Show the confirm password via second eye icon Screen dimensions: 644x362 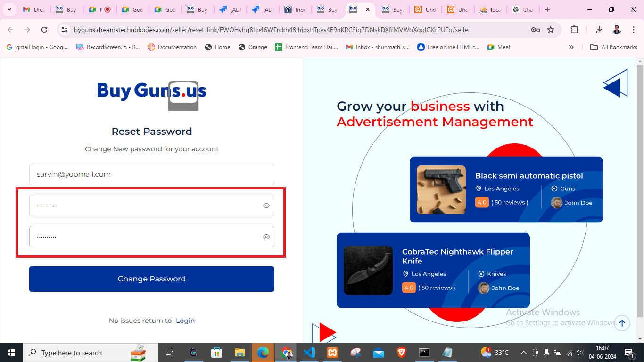coord(266,237)
